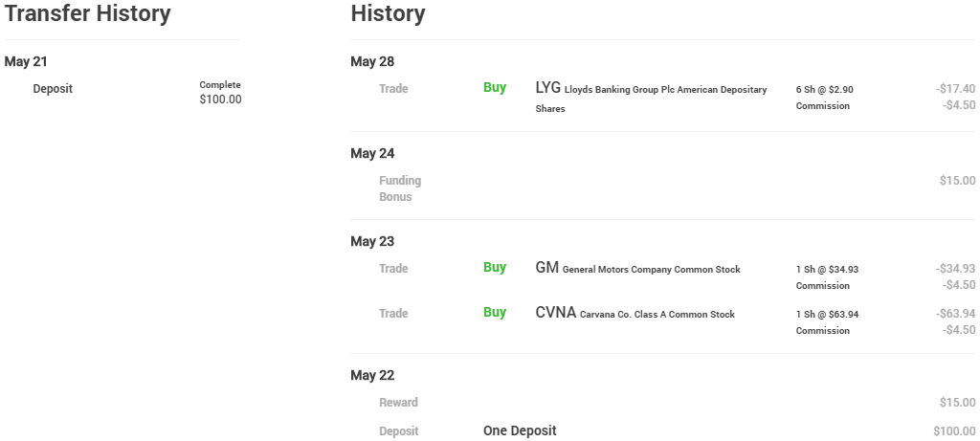Select the CVNA ticker symbol
Screen dimensions: 980x441
[x=556, y=313]
